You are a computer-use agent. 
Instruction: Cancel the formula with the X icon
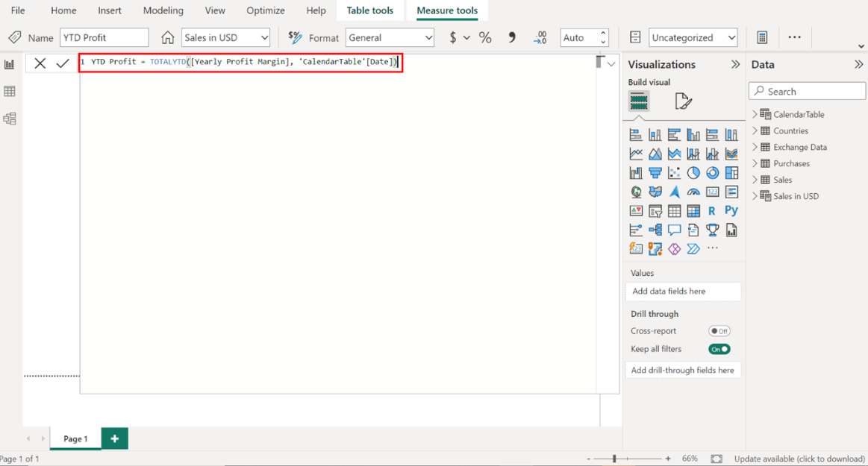40,63
